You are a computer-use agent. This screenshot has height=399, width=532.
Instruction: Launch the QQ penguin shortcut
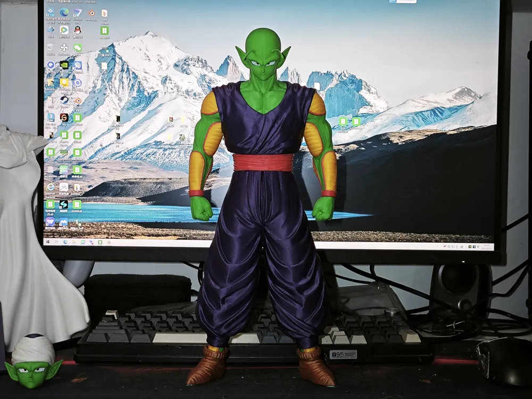coord(78,30)
